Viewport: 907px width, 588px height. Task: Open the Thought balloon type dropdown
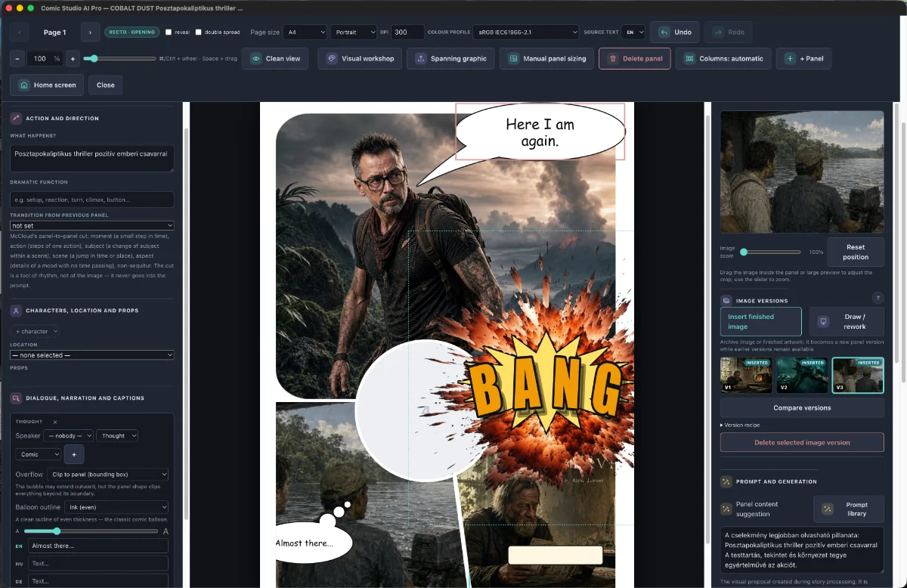pos(117,435)
